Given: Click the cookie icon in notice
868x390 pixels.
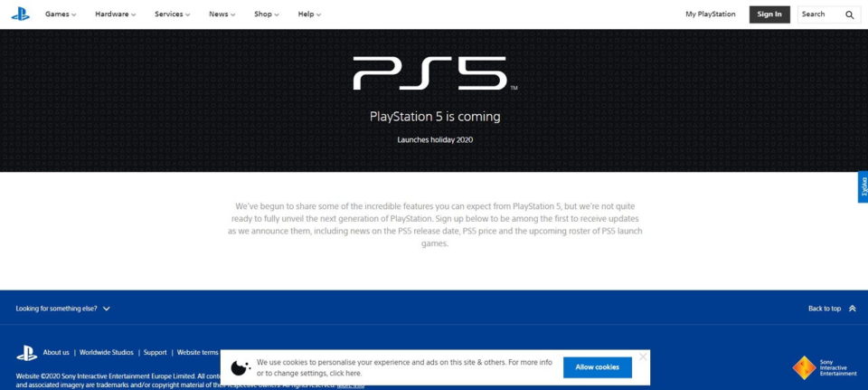Looking at the screenshot, I should point(241,366).
